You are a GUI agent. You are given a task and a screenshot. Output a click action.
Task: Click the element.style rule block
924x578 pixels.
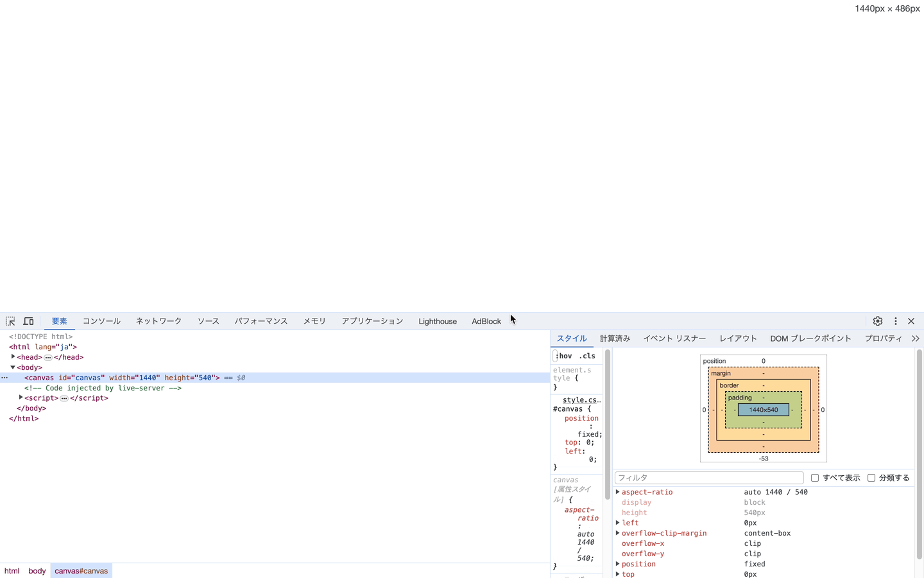point(576,379)
